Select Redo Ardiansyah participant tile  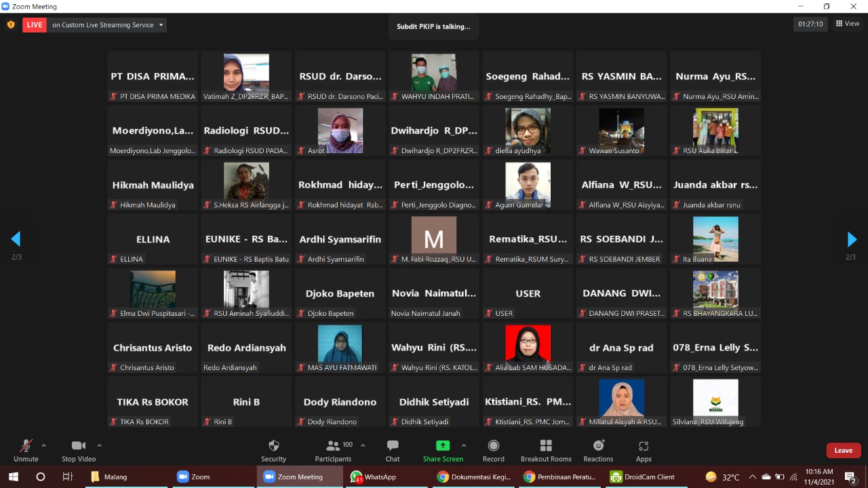(x=246, y=348)
